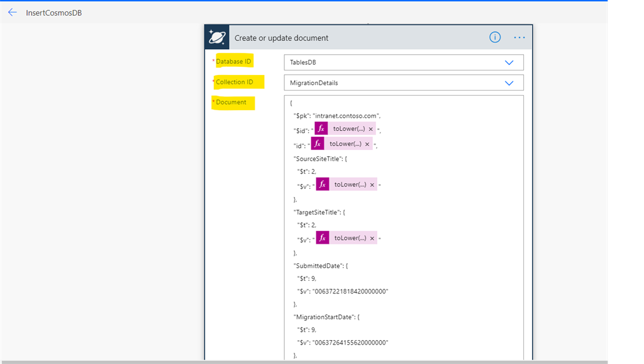
Task: Click the back arrow next to InsertCosmosDB
Action: pyautogui.click(x=13, y=13)
